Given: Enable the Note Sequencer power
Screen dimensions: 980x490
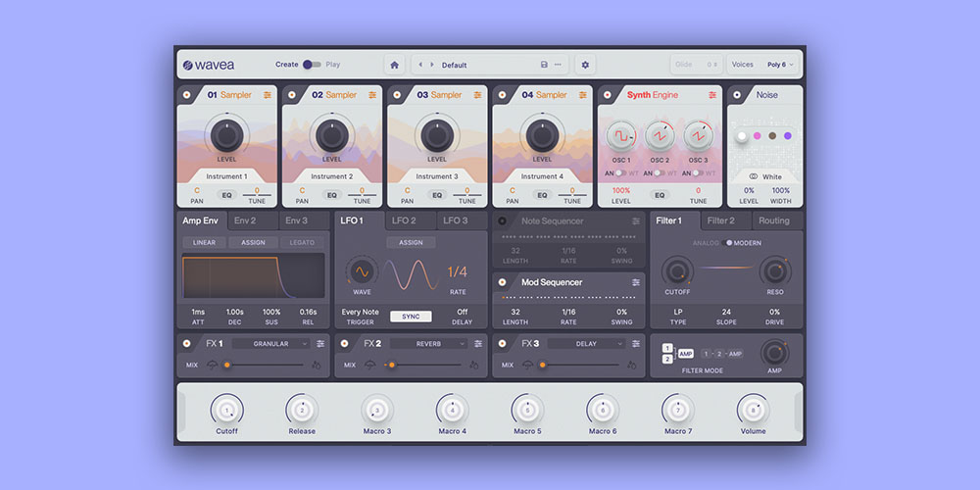Looking at the screenshot, I should click(502, 221).
